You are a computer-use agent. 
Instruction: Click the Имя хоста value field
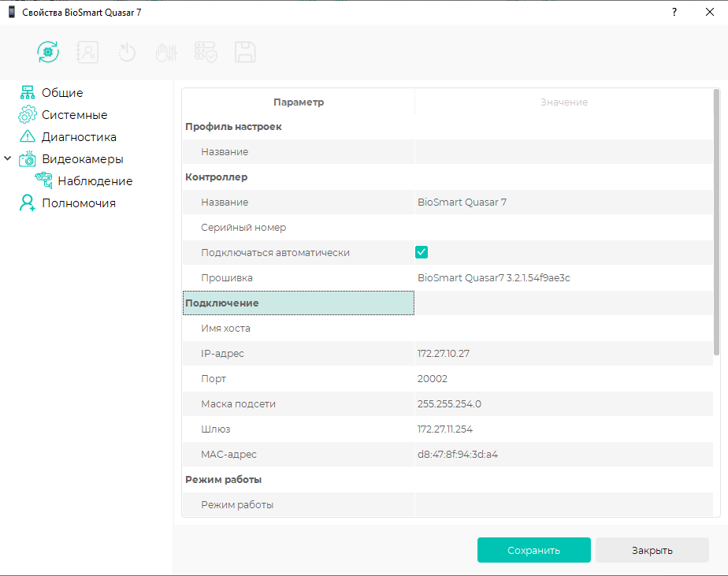point(563,328)
